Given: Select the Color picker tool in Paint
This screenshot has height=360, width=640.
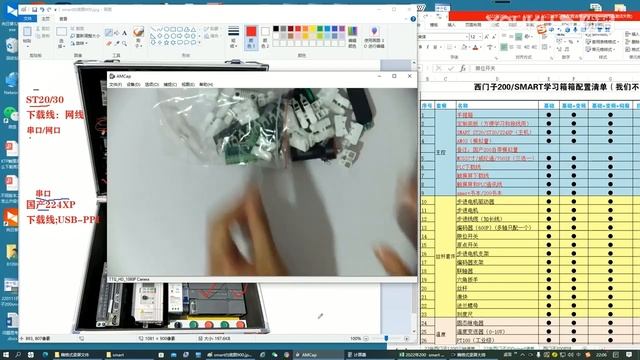Looking at the screenshot, I should 117,43.
